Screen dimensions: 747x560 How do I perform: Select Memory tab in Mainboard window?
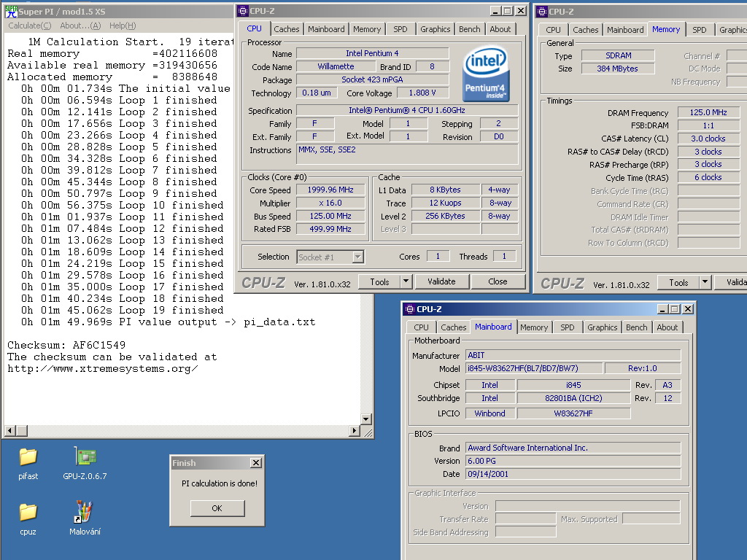[x=534, y=327]
